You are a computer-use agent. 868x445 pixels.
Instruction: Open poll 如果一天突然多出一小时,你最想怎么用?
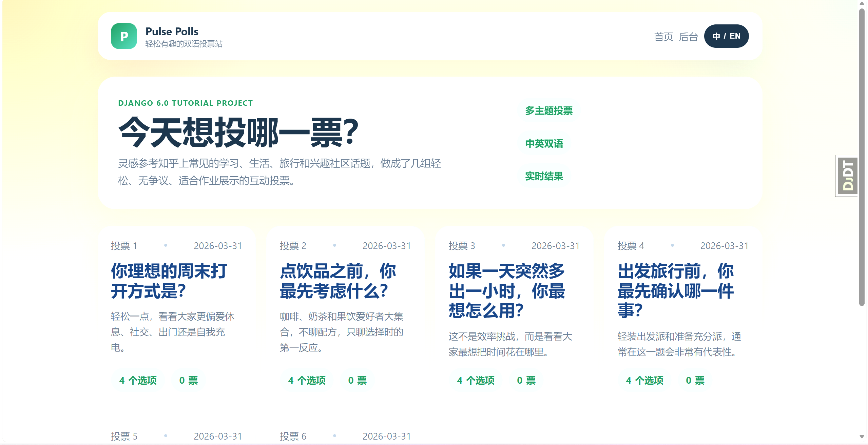[507, 290]
